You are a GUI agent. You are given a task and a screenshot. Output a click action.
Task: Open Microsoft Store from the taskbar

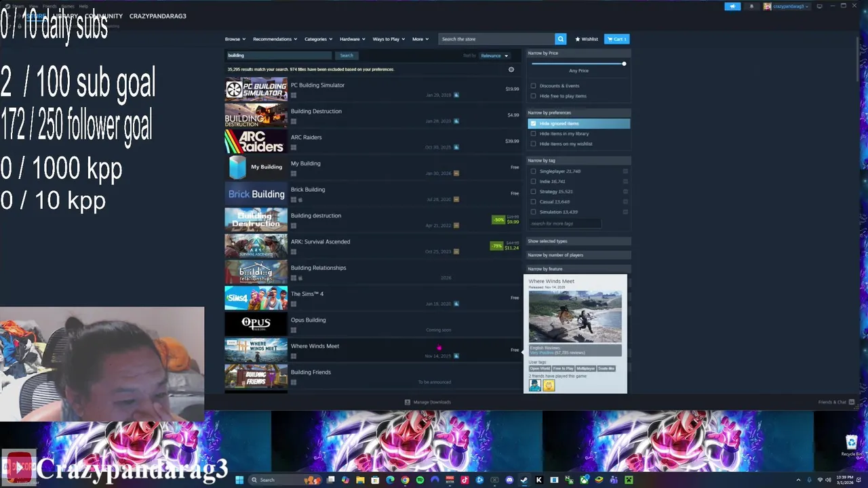click(x=375, y=480)
